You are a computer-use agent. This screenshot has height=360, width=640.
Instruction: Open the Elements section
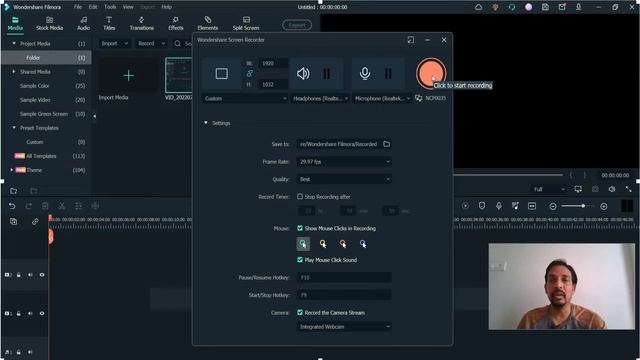(x=208, y=24)
